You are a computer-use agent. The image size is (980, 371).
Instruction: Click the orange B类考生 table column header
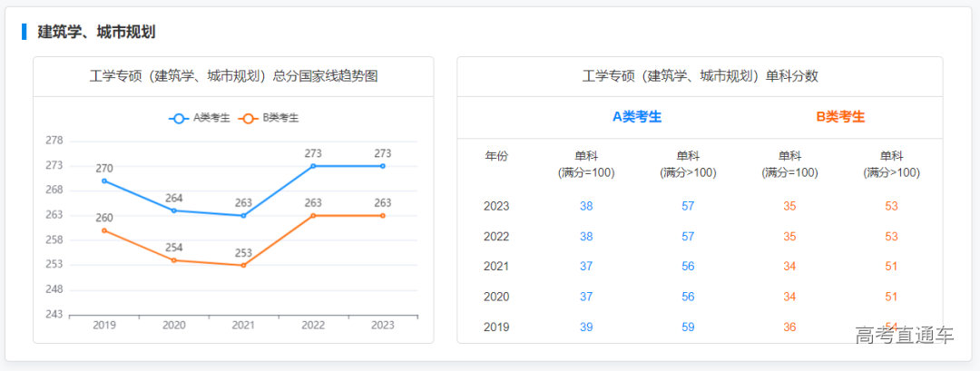[x=840, y=117]
